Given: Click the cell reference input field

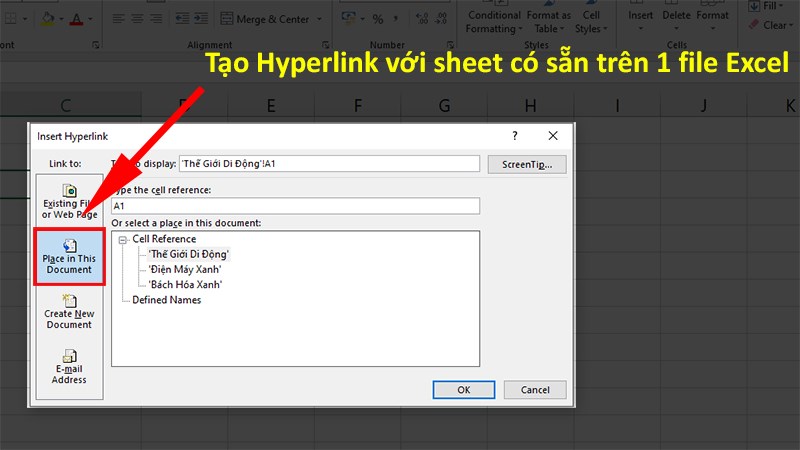Looking at the screenshot, I should (295, 206).
